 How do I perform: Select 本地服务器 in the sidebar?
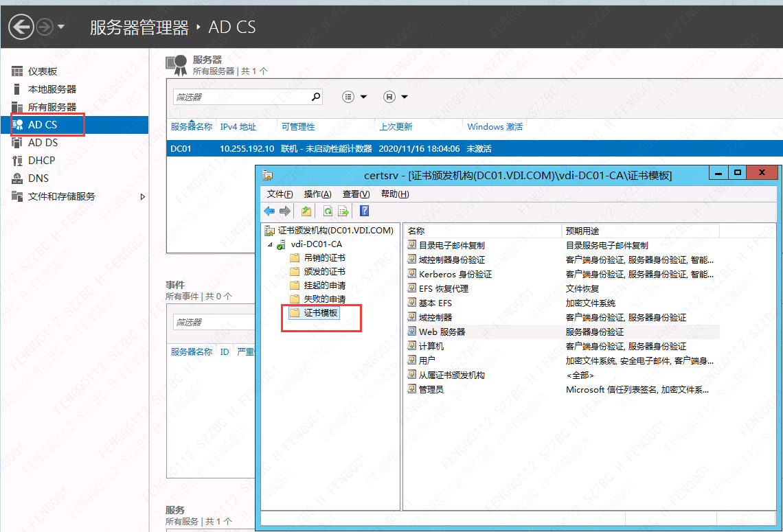coord(52,89)
